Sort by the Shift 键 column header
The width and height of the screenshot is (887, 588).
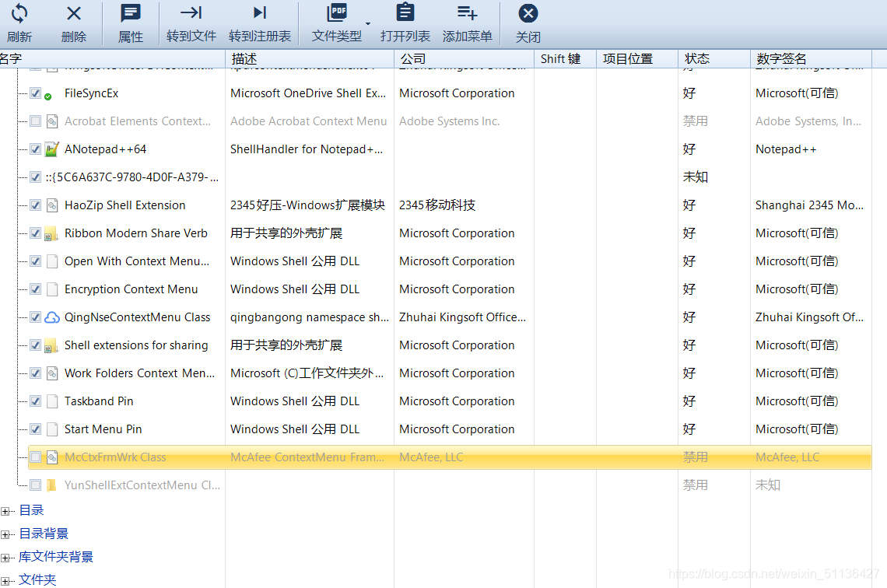(566, 59)
